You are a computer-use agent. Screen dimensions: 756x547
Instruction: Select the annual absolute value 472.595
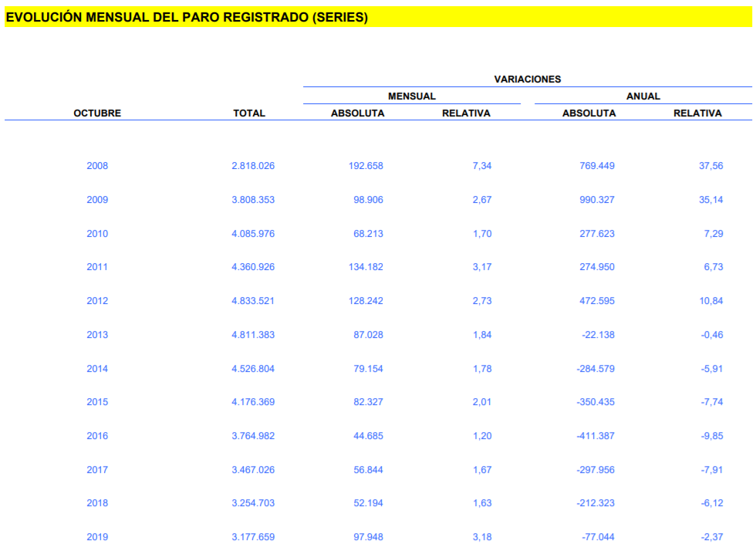[x=597, y=301]
